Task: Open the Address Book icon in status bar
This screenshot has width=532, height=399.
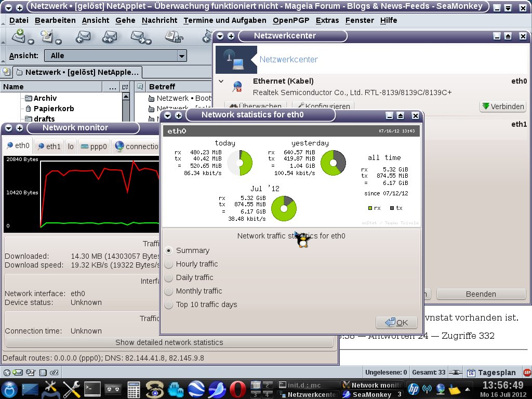Action: coord(43,373)
